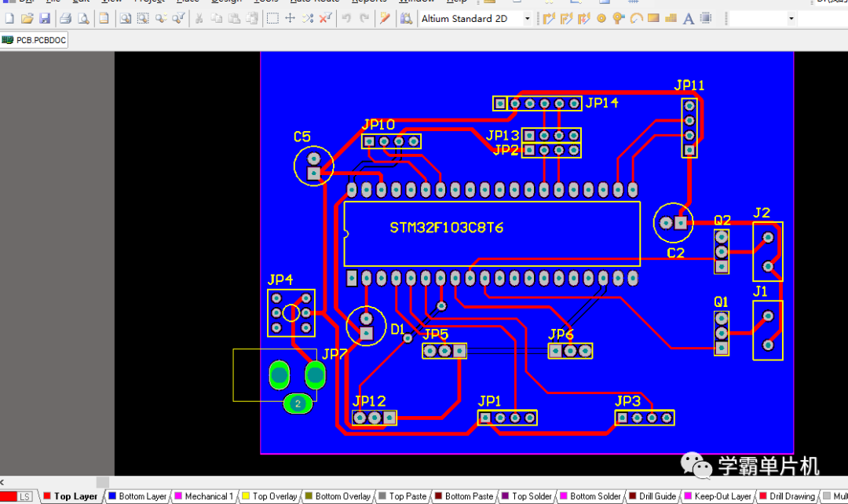
Task: Print the PCB with the printer icon
Action: click(x=65, y=19)
